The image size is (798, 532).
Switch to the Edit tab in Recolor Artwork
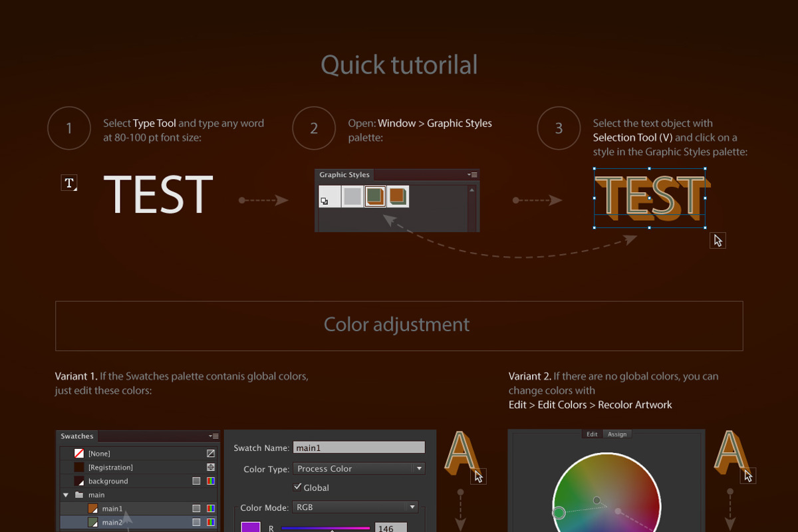coord(592,434)
